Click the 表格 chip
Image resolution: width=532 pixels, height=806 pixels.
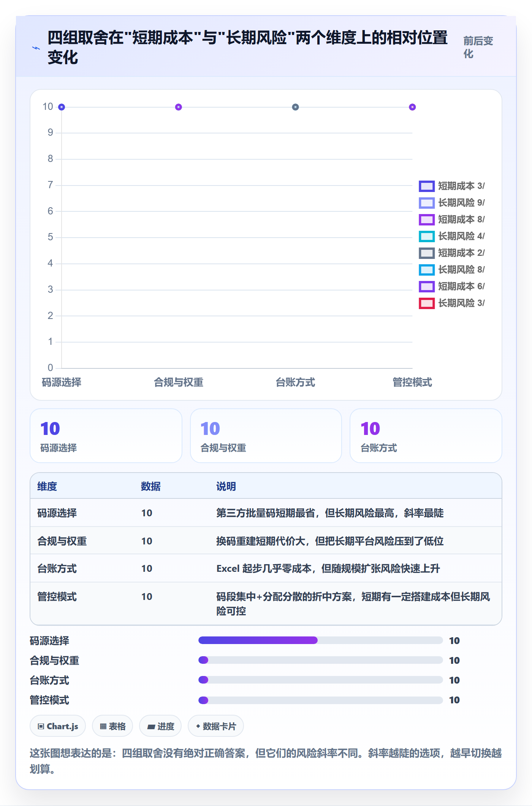click(112, 726)
